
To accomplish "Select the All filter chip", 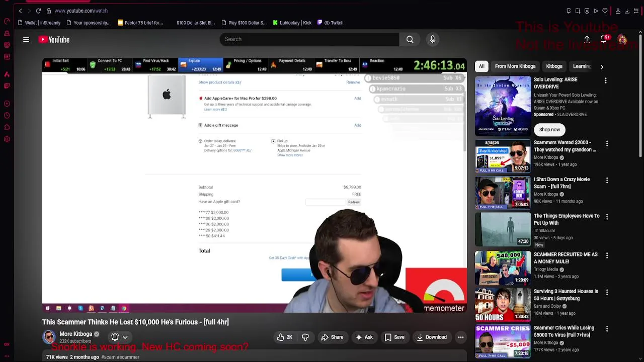I will [481, 66].
